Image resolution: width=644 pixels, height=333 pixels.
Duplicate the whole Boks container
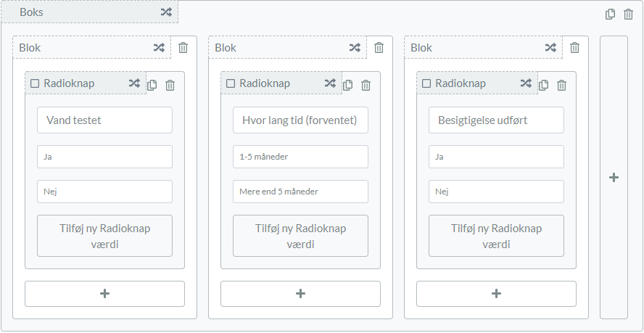tap(611, 14)
